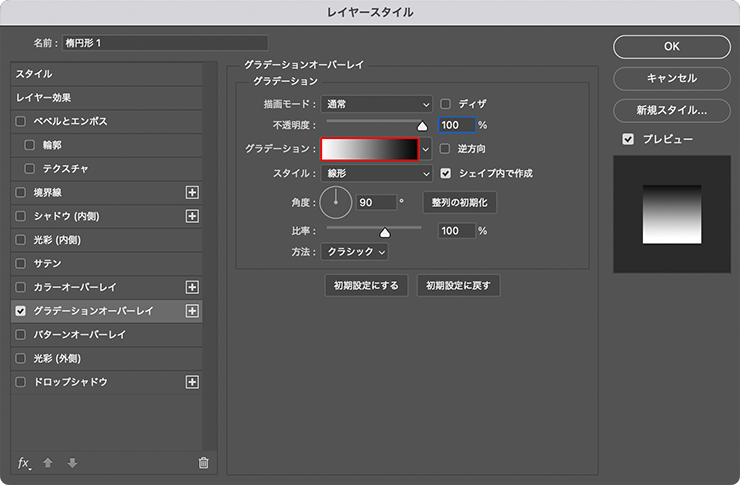Click the 整列の初期化 button
Image resolution: width=740 pixels, height=485 pixels.
click(x=460, y=202)
